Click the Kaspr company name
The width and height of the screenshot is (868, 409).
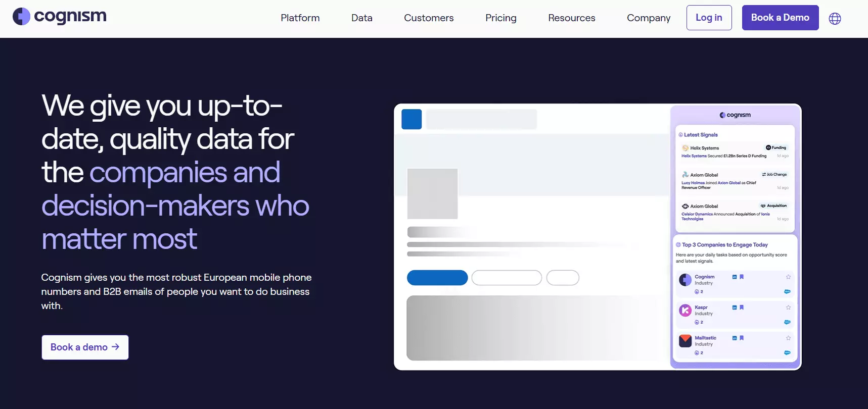pos(701,307)
